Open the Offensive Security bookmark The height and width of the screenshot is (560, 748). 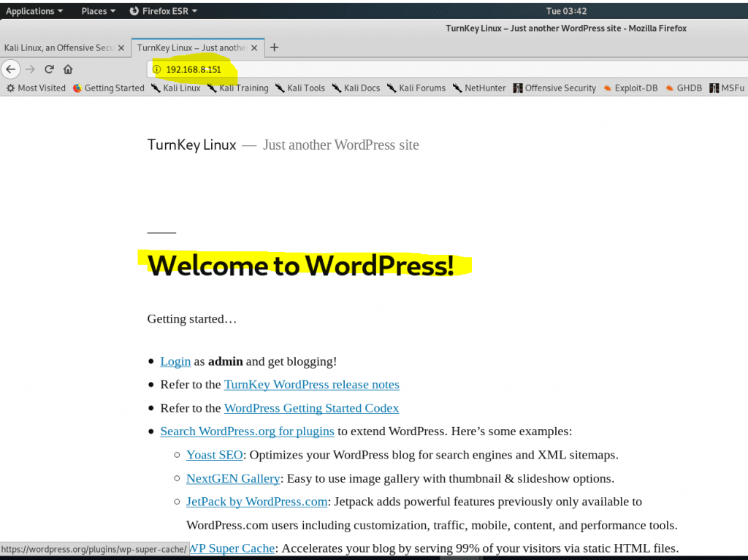click(x=554, y=88)
